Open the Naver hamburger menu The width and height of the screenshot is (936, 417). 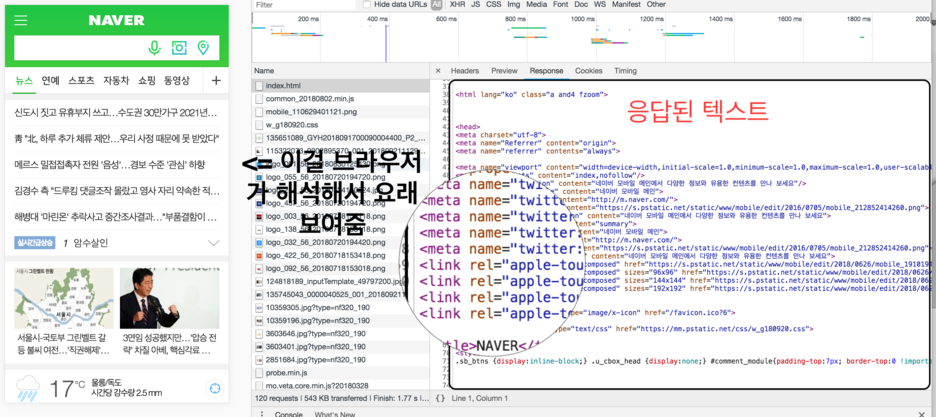tap(21, 20)
